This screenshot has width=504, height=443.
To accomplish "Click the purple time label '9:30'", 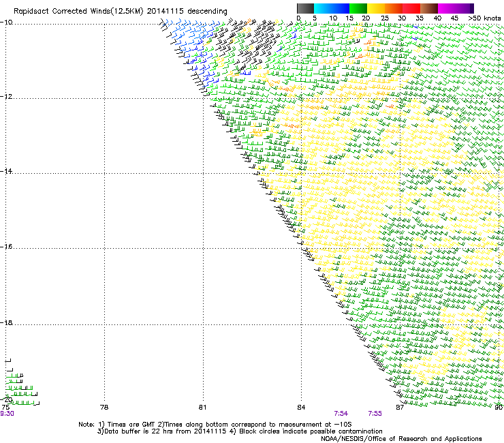I will [7, 414].
